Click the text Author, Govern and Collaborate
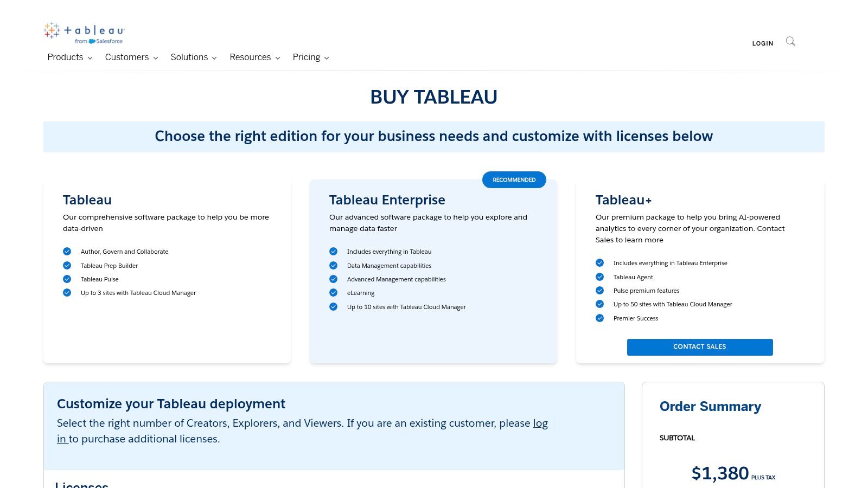 coord(125,252)
